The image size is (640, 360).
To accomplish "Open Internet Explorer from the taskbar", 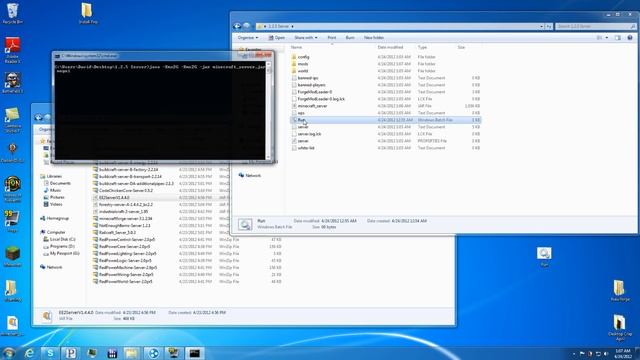I will (29, 353).
